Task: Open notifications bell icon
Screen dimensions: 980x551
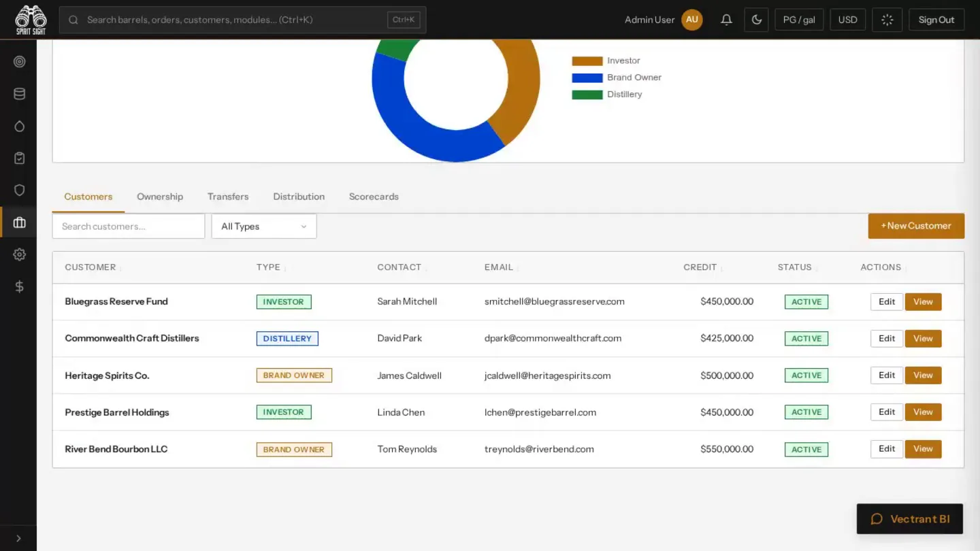Action: click(726, 20)
